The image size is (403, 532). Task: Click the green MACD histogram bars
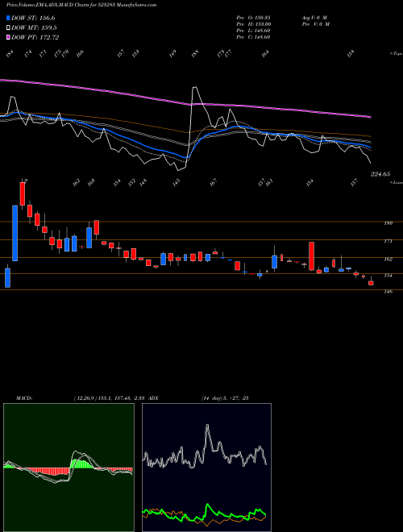tap(81, 463)
